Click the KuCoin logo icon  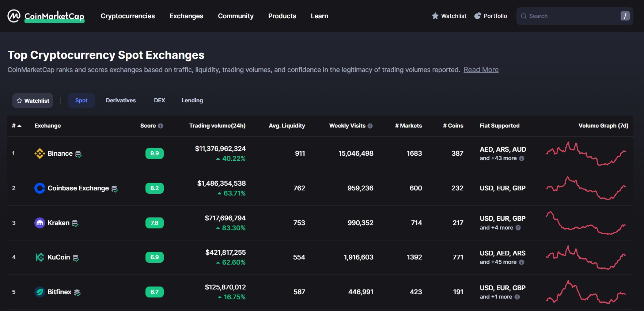click(39, 257)
